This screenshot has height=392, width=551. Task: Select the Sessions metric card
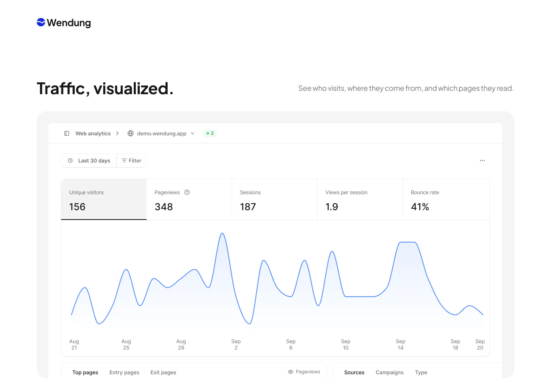tap(275, 199)
